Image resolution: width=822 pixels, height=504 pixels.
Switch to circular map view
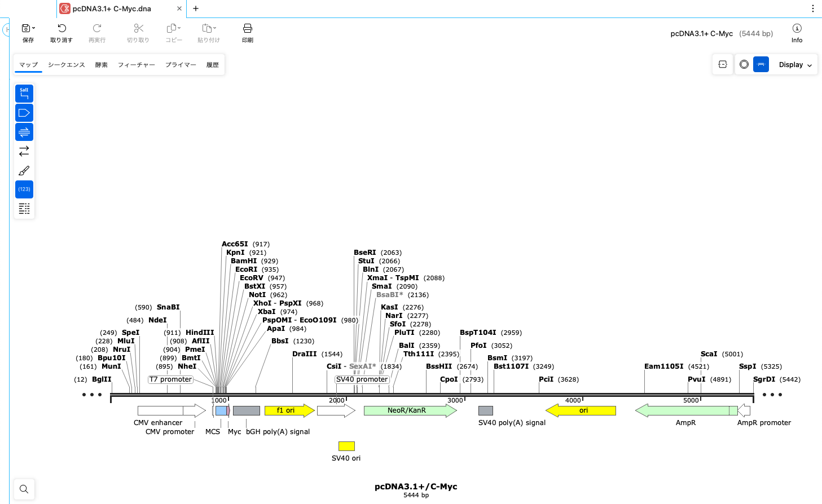(744, 65)
